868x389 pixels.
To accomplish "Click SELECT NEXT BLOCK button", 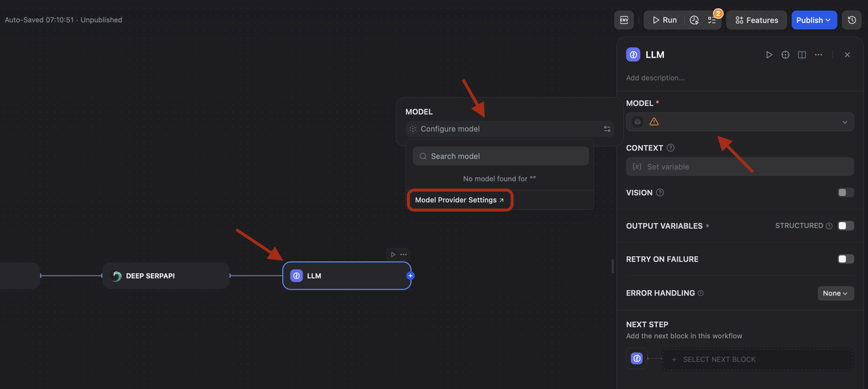I will pos(757,359).
